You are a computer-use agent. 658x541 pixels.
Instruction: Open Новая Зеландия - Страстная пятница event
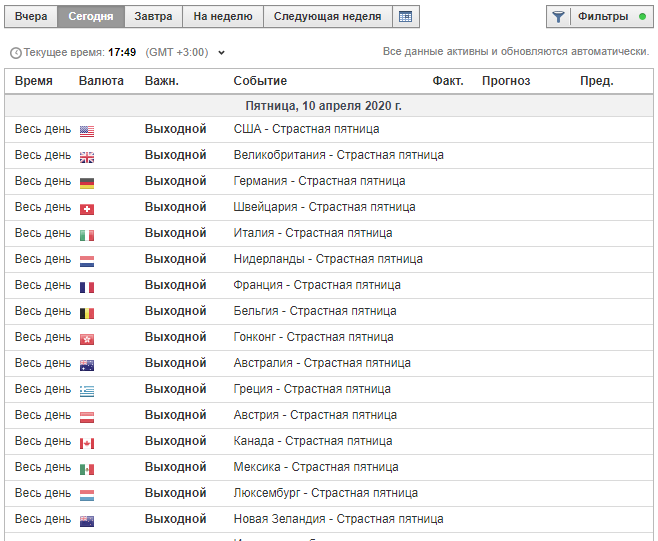(339, 519)
